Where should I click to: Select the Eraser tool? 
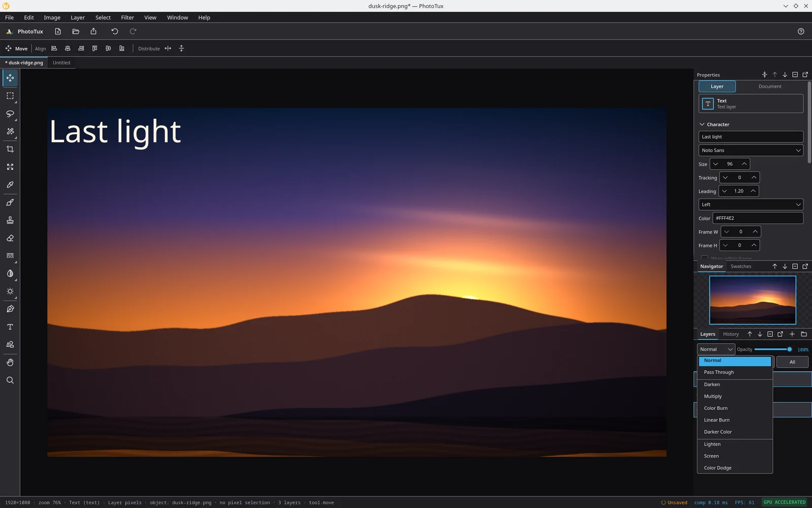10,238
